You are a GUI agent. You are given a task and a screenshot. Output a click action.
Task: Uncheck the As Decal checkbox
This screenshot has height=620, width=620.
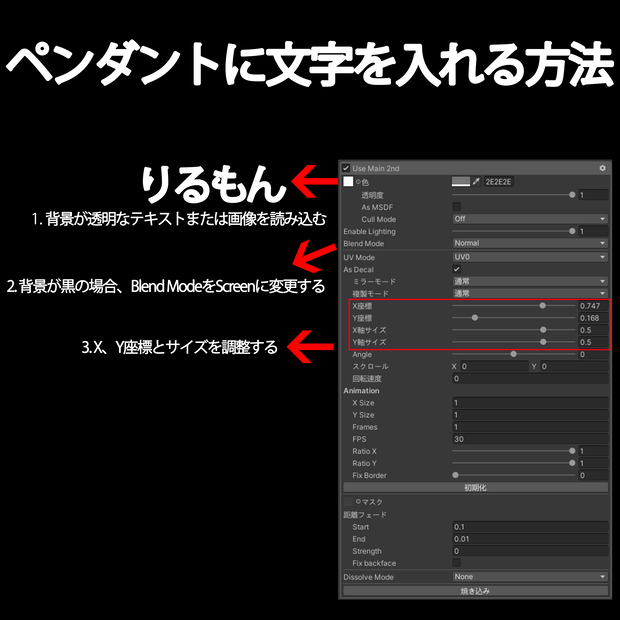pyautogui.click(x=456, y=269)
